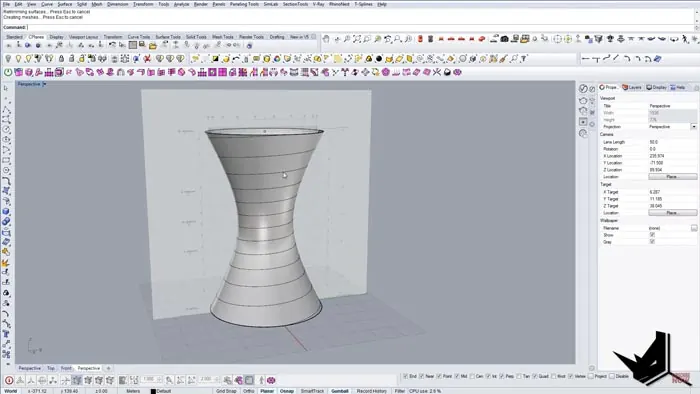This screenshot has height=394, width=700.
Task: Click the walking person walkthrough icon
Action: coord(685,39)
